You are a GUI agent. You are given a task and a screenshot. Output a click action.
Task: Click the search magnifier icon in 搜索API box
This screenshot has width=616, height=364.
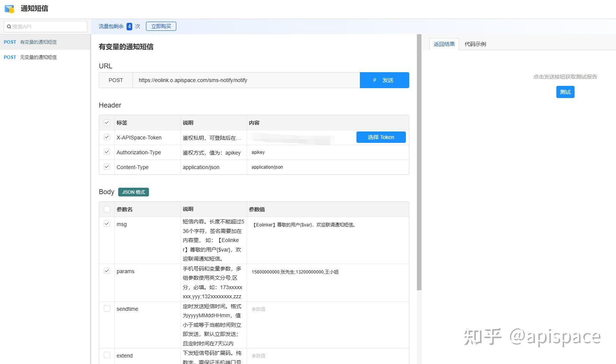tap(9, 27)
